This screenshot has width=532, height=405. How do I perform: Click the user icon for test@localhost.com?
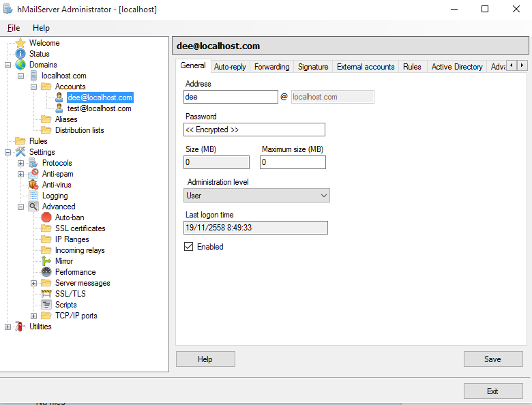59,108
